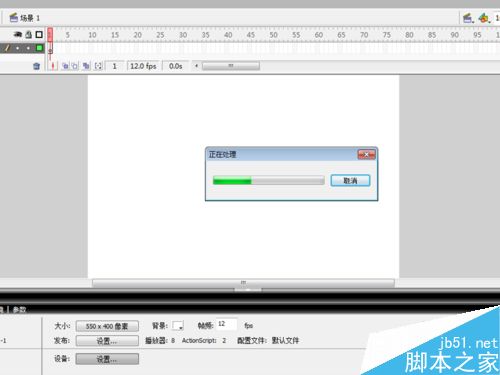Click the 取消 cancel button in dialog

pos(350,181)
